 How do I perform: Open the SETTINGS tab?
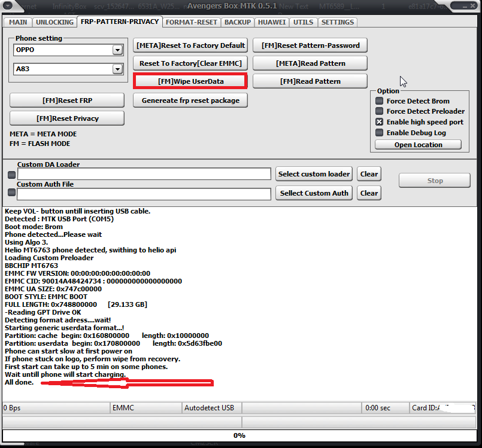338,22
